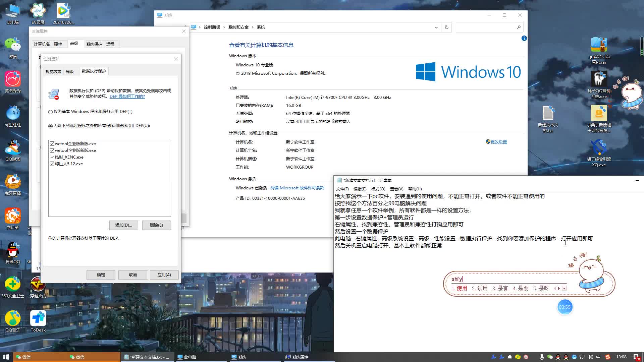Expand the address bar history dropdown
Image resolution: width=644 pixels, height=362 pixels.
pyautogui.click(x=436, y=27)
